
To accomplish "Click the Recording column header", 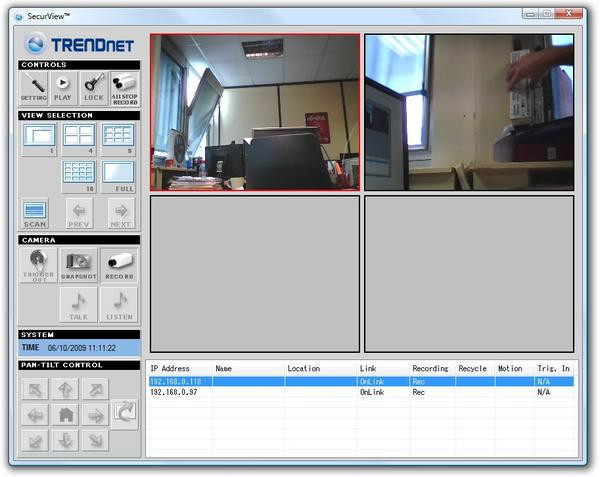I will (432, 368).
